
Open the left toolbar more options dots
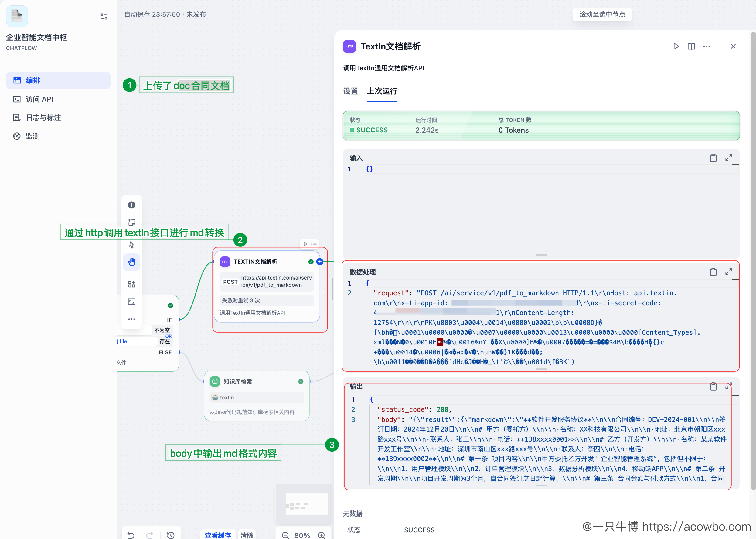click(131, 319)
